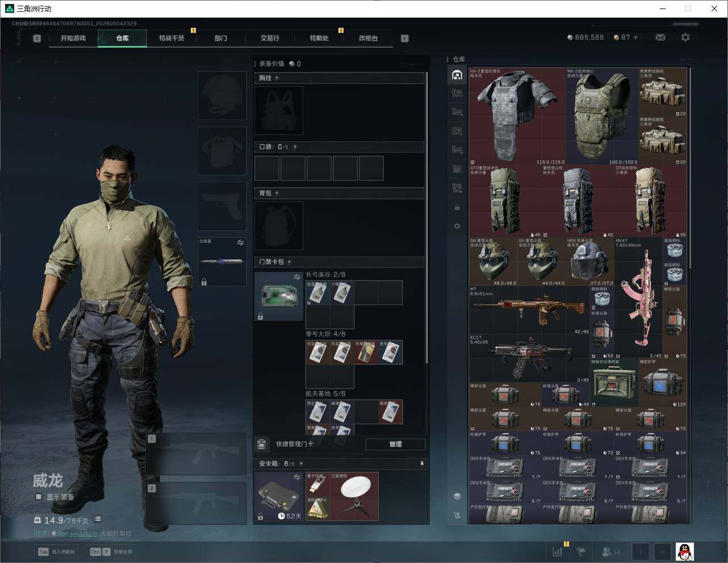Click the safe box case thumbnail
This screenshot has width=728, height=563.
279,497
